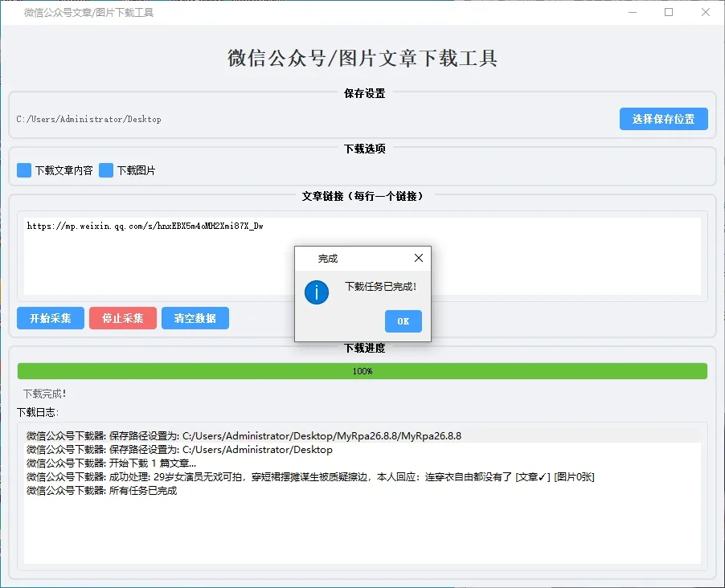Viewport: 725px width, 588px height.
Task: Click the 选择保存位置 button
Action: pyautogui.click(x=663, y=119)
